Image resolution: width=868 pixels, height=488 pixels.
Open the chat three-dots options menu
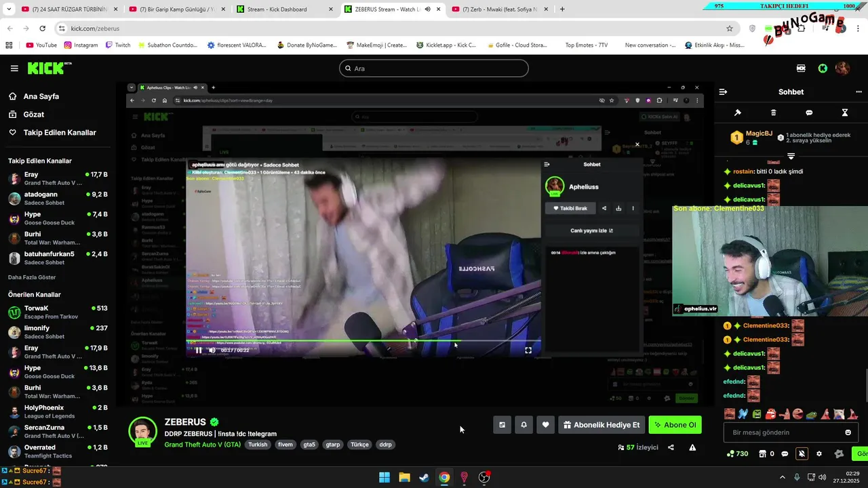(x=859, y=91)
